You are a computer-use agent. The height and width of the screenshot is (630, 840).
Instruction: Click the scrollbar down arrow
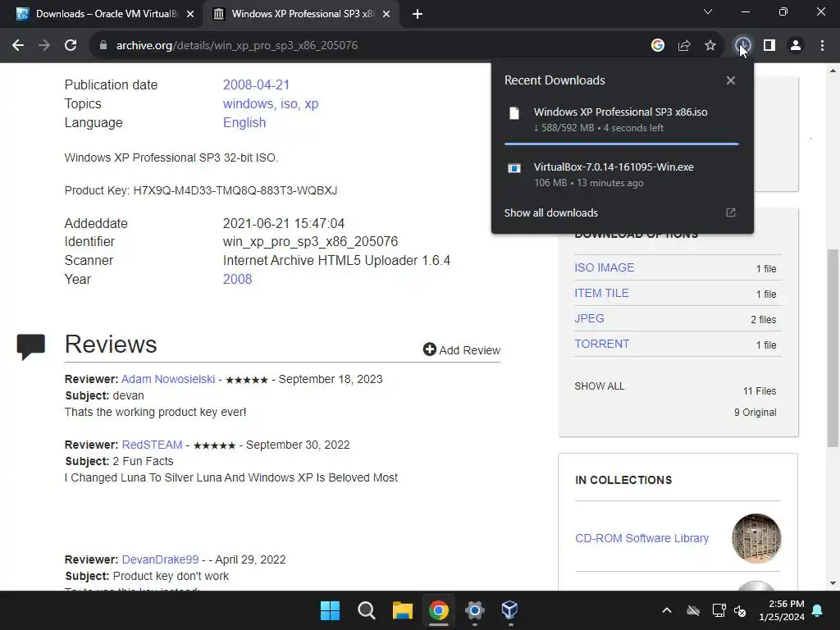pos(833,583)
